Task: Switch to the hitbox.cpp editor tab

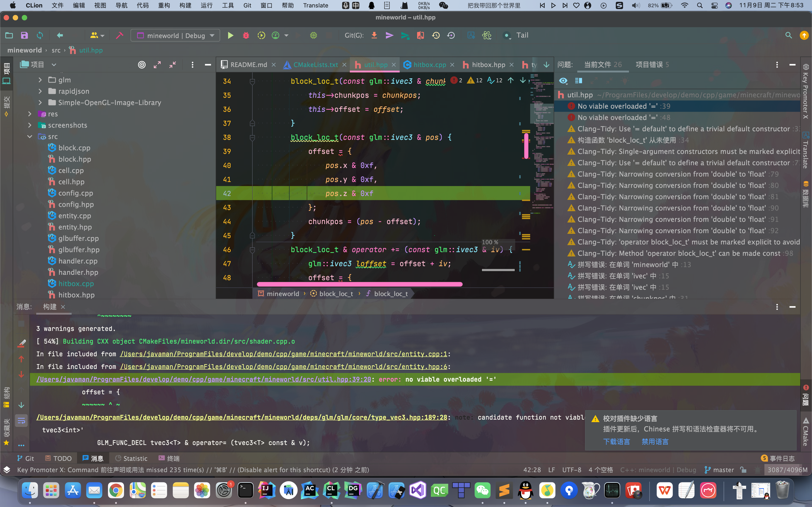Action: (x=429, y=65)
